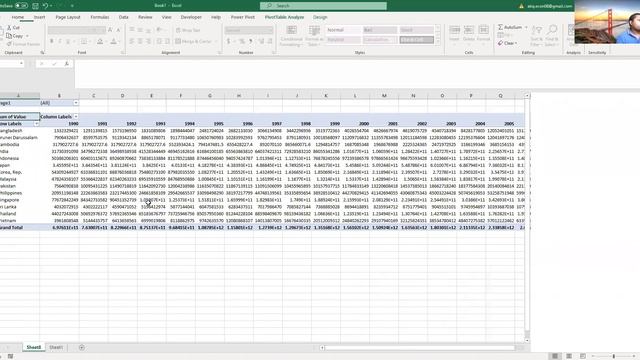Click the Clear eraser button
The width and height of the screenshot is (640, 360).
tap(507, 43)
